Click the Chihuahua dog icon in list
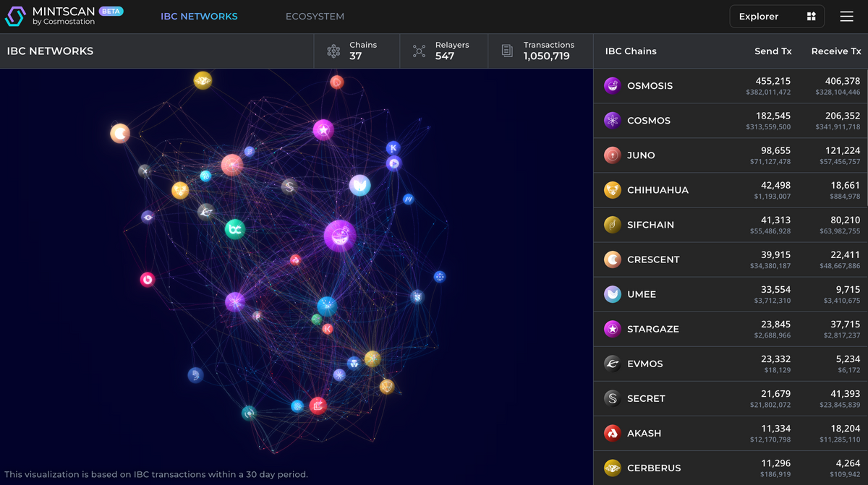868x485 pixels. [x=613, y=190]
